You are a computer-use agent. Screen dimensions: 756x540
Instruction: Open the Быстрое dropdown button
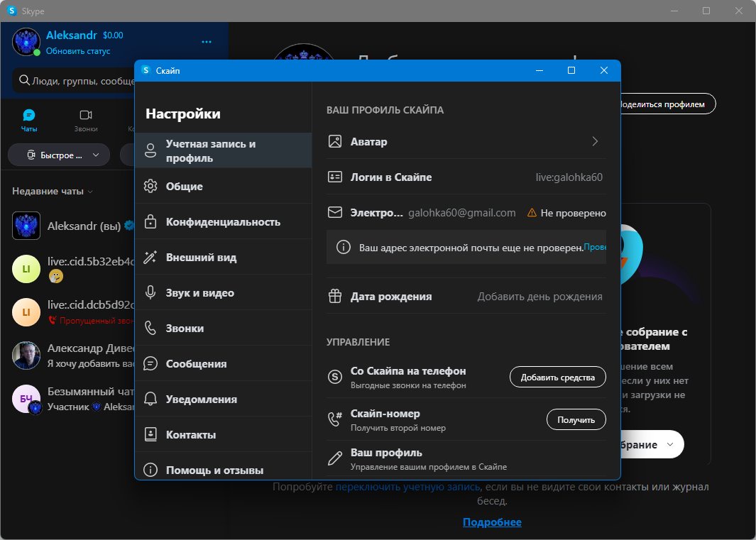tap(59, 155)
